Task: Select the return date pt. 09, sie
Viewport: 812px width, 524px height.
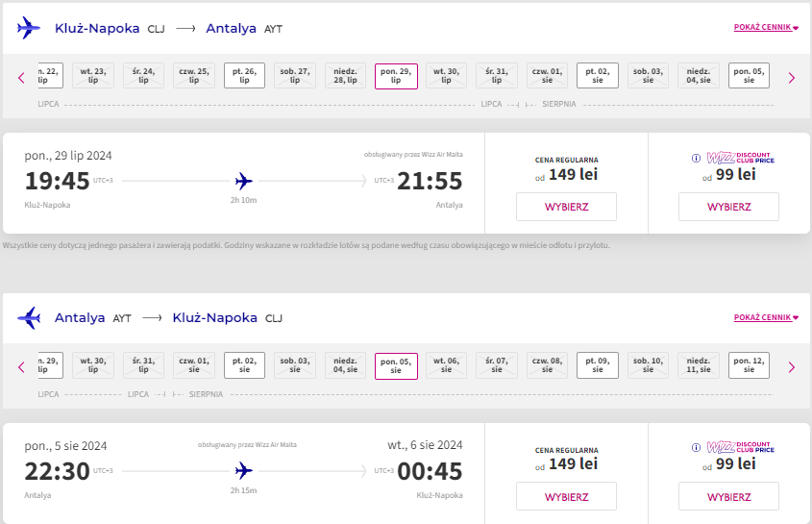Action: (598, 365)
